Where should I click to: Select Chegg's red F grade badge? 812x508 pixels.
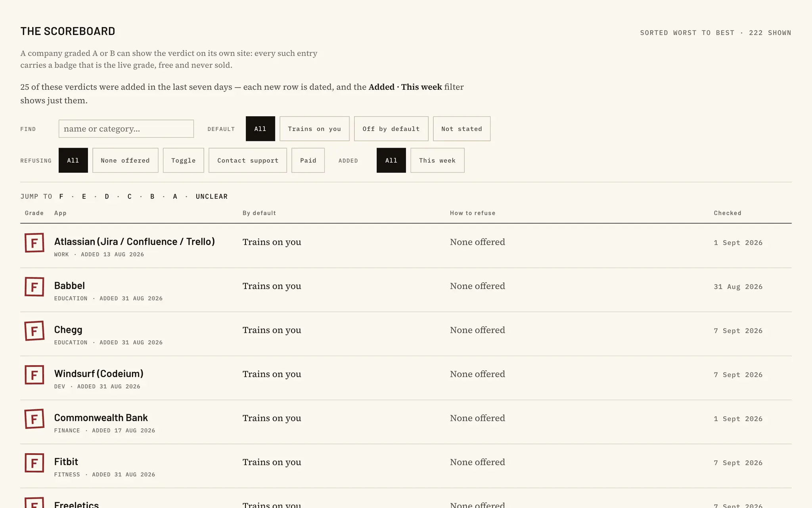pos(34,331)
